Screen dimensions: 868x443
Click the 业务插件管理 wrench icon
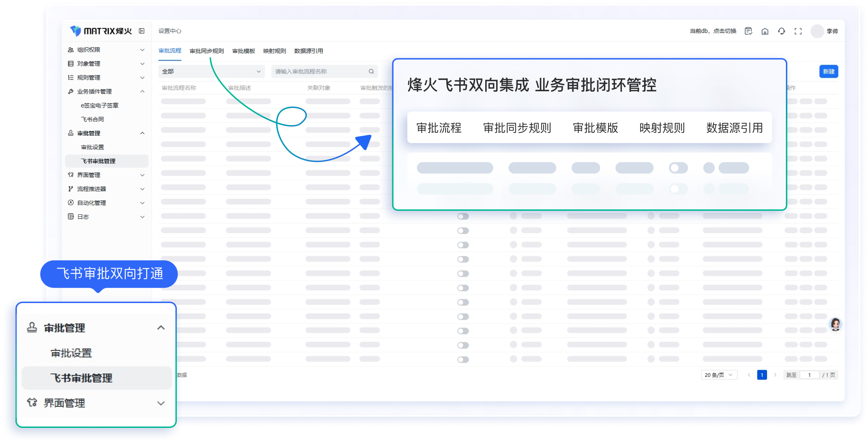pos(71,92)
